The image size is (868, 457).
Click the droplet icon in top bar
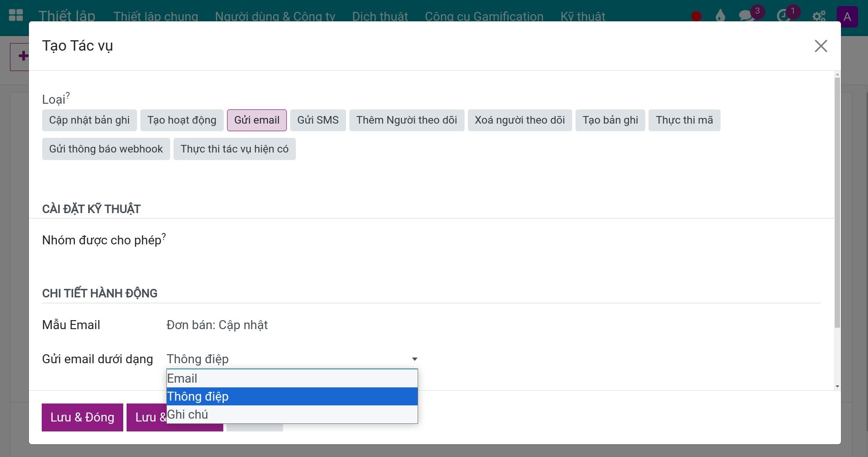coord(720,16)
